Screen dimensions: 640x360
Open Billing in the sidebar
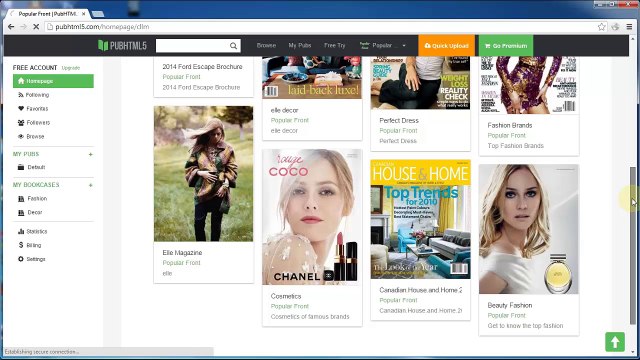(30, 245)
